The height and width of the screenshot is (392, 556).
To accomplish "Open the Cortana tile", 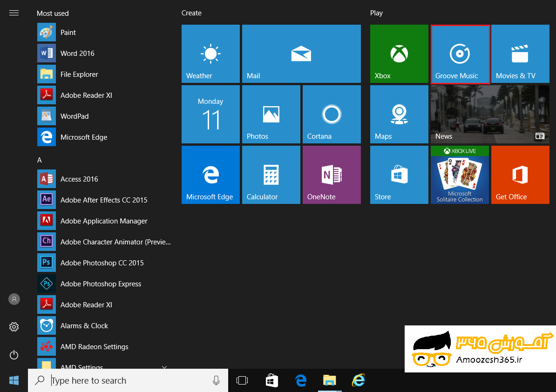I will coord(332,114).
